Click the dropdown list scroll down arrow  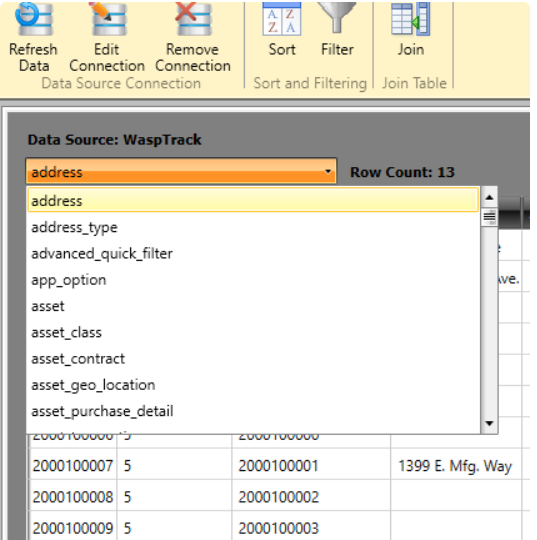489,423
